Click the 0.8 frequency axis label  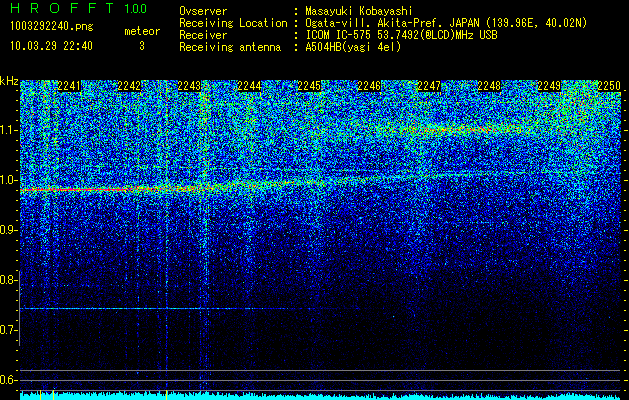click(x=8, y=280)
